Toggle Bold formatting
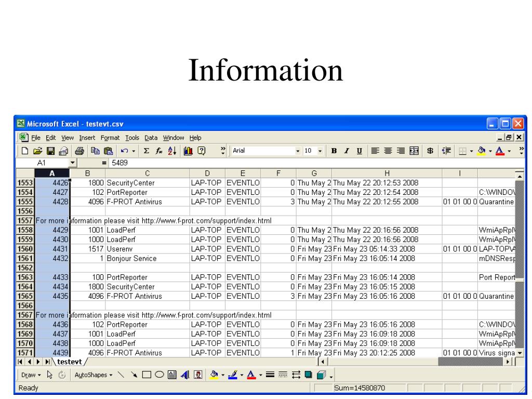The image size is (532, 399). coord(334,151)
